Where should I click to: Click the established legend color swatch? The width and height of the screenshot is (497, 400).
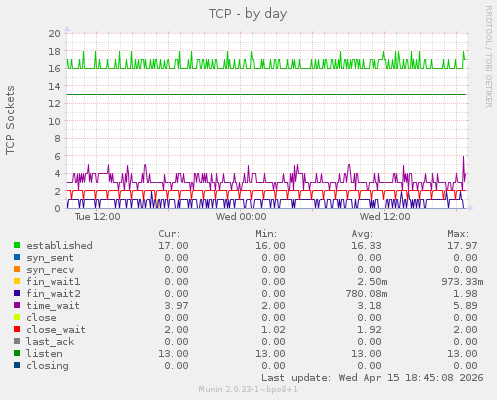(17, 245)
